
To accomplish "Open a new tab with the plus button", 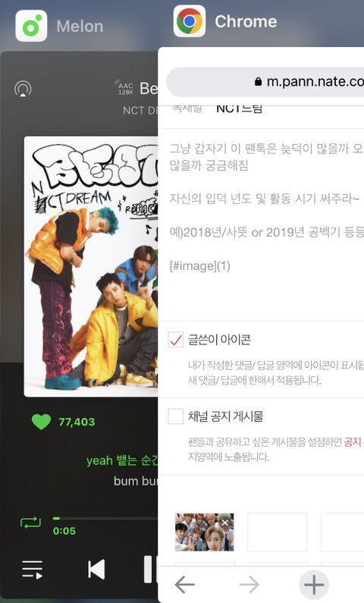I will tap(314, 585).
